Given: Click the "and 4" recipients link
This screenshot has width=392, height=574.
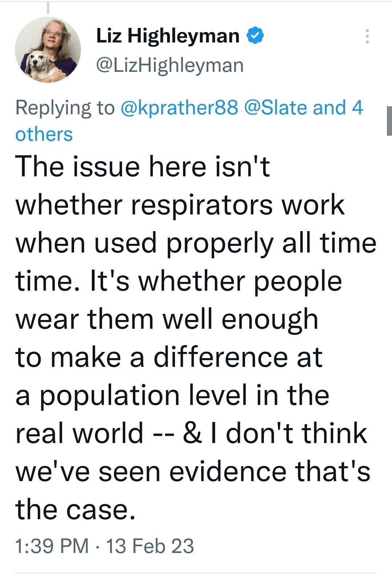Looking at the screenshot, I should 338,108.
